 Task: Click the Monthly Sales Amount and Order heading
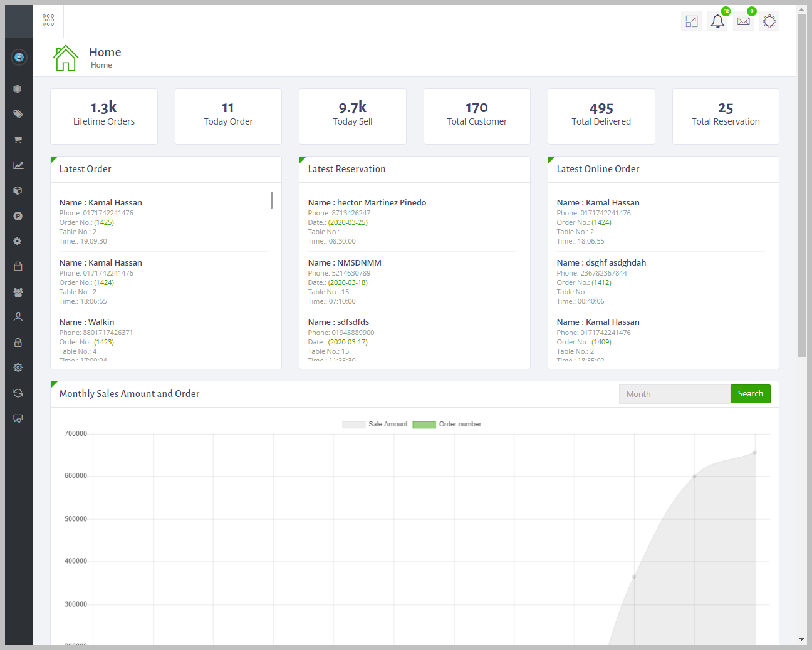(x=129, y=394)
